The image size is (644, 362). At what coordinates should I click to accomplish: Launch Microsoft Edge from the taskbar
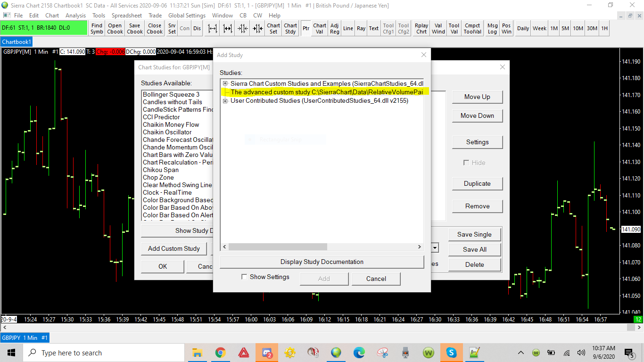pos(359,353)
